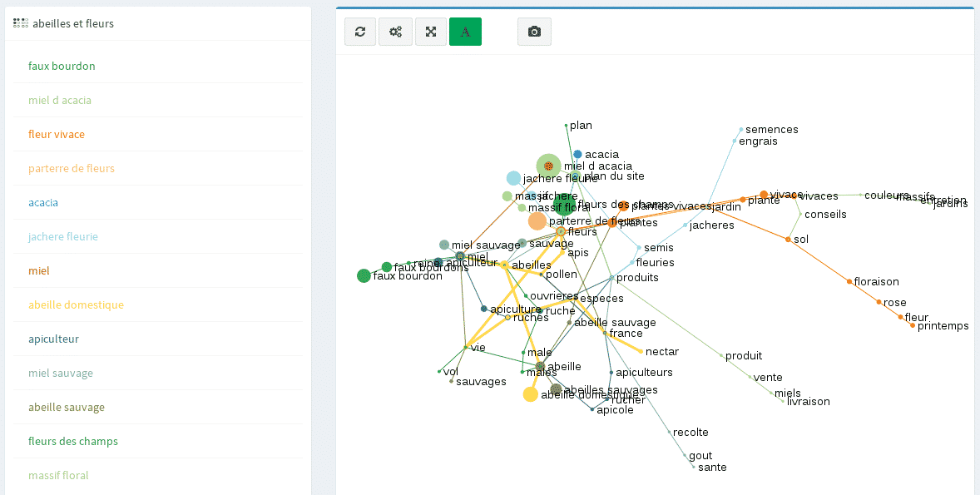This screenshot has height=495, width=980.
Task: Select the 'semis' graph node
Action: pos(639,248)
